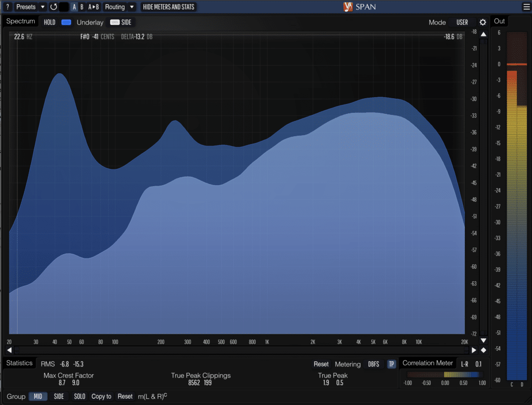532x405 pixels.
Task: Click the Max Crest Factor value 9.0
Action: pyautogui.click(x=75, y=383)
